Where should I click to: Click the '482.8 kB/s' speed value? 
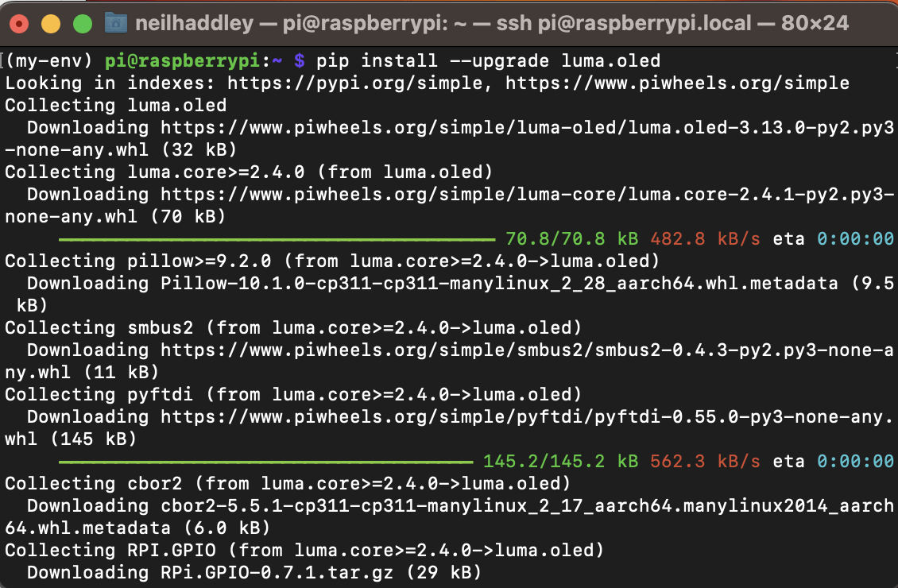pyautogui.click(x=705, y=238)
